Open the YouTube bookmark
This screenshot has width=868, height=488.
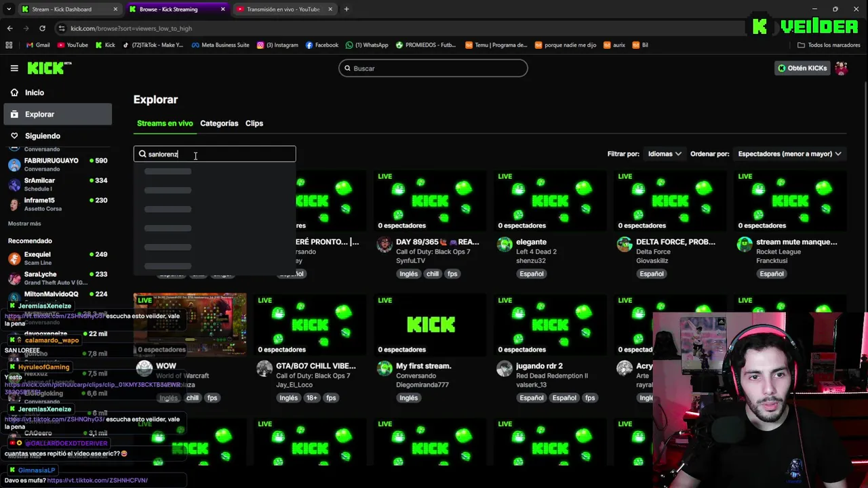[x=73, y=45]
